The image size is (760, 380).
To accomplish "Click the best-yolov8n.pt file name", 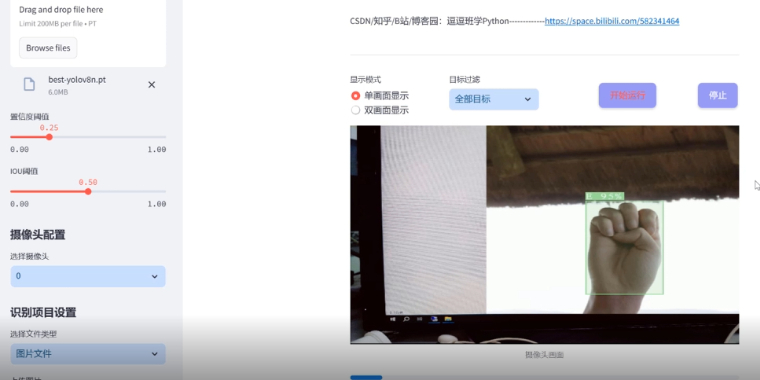I will [77, 80].
